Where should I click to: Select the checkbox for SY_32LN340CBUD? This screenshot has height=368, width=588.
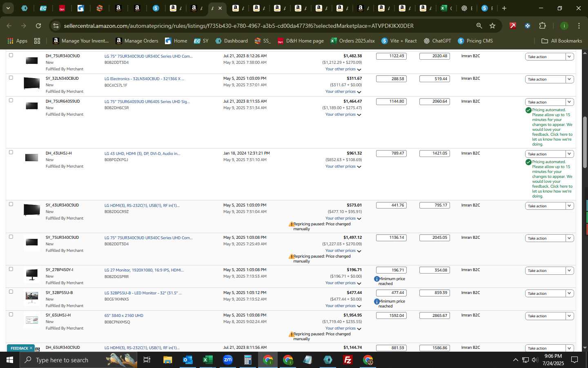11,78
